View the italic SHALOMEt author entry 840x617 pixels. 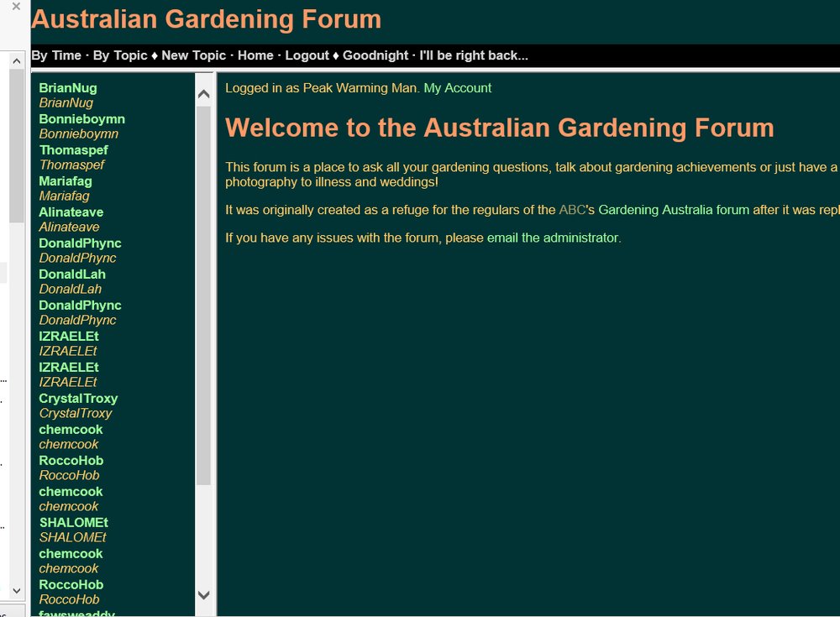point(73,537)
